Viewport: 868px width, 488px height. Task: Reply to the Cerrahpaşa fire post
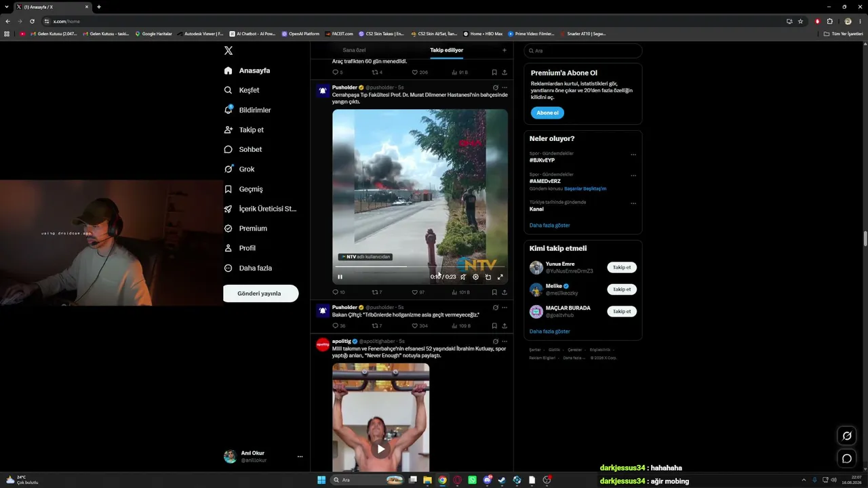coord(338,292)
